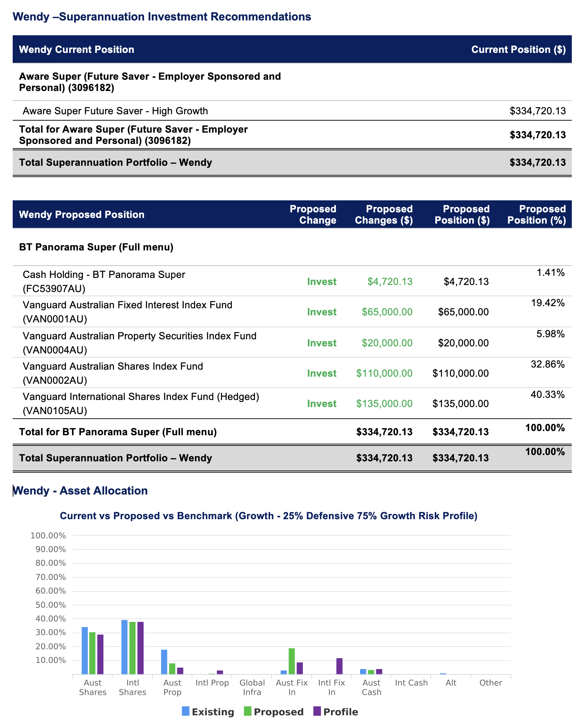581x728 pixels.
Task: Select Vanguard International Shares Index Fund (Hedged)
Action: click(x=141, y=404)
